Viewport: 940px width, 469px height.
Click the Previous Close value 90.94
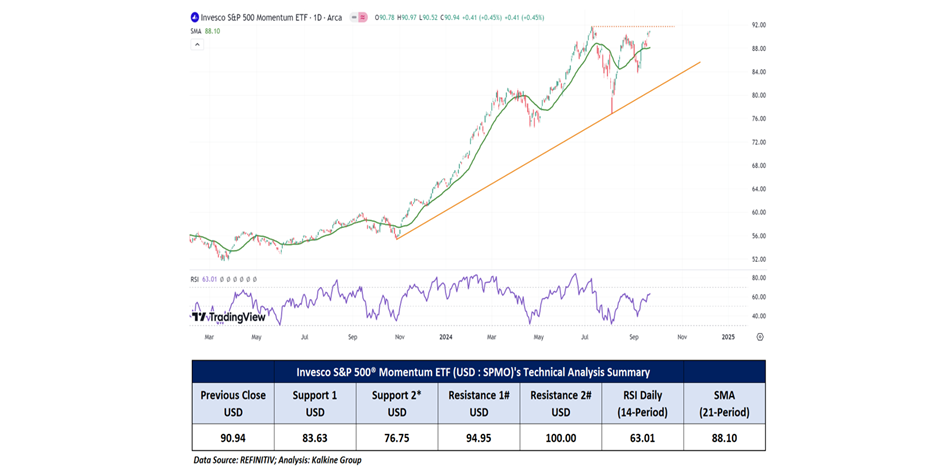(x=233, y=438)
